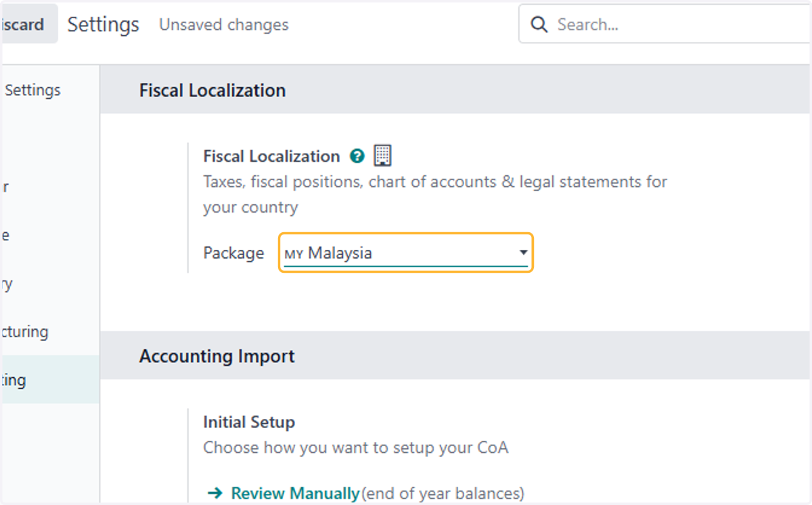
Task: Click the bold 'Fiscal Localization' setting title
Action: click(271, 156)
